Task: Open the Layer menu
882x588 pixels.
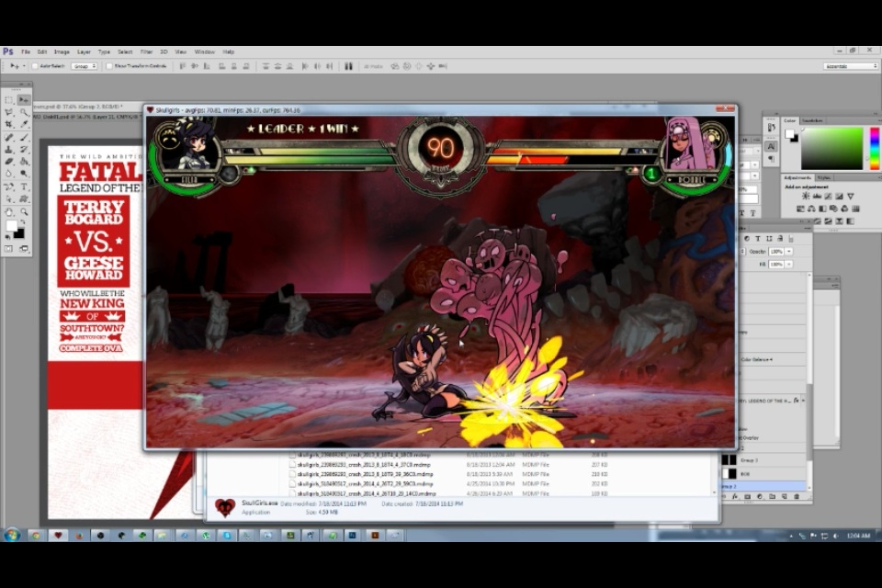Action: [x=84, y=51]
